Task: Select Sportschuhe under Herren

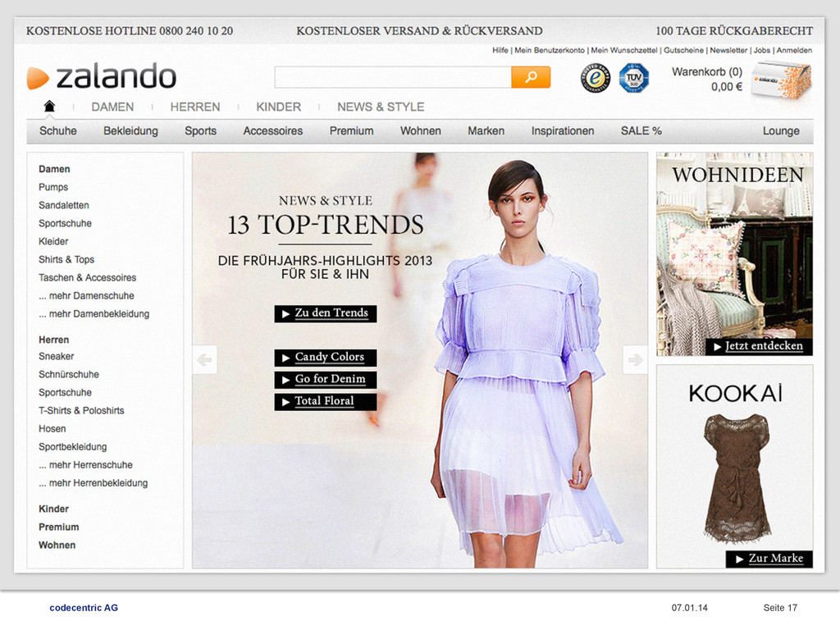Action: click(65, 393)
